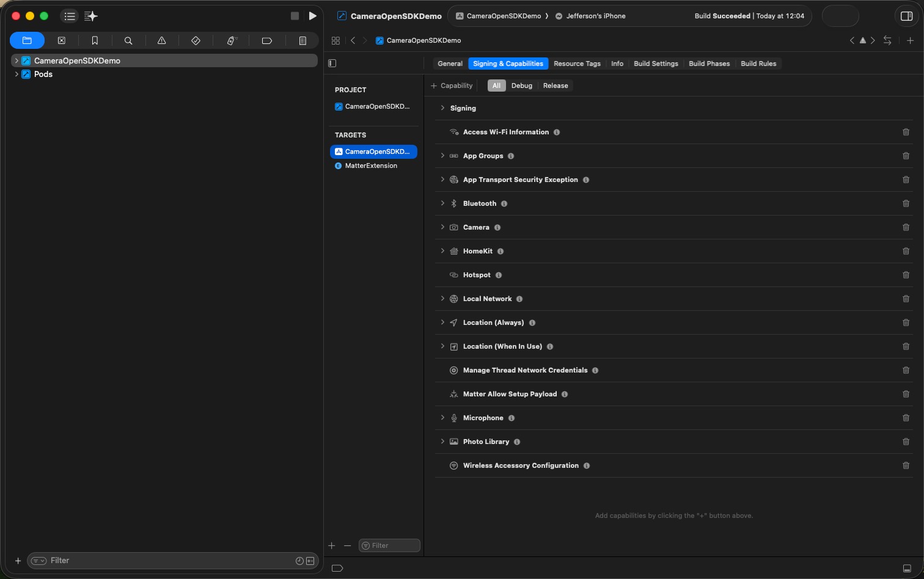Toggle the bottom debug area

pos(907,568)
